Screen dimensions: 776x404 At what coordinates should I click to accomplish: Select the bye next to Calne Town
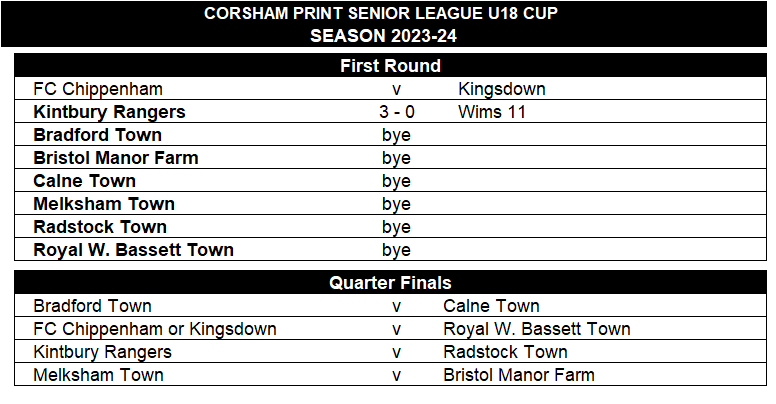pyautogui.click(x=396, y=182)
